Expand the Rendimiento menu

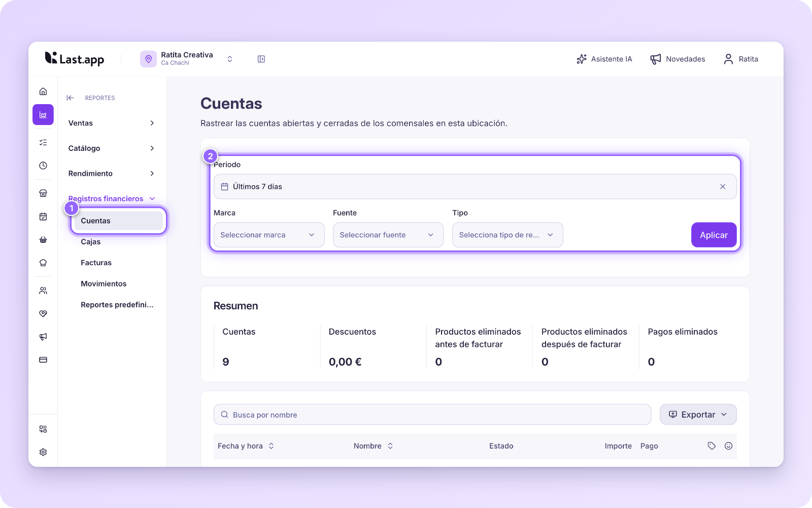112,174
